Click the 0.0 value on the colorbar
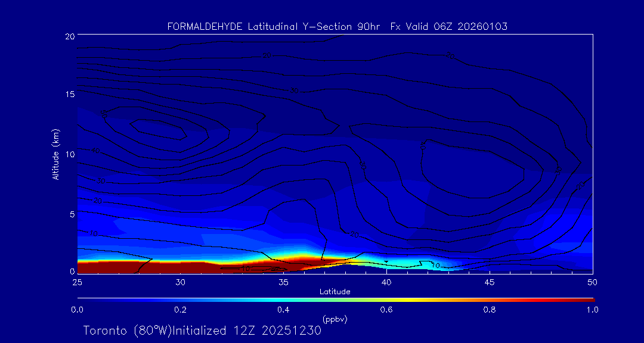The height and width of the screenshot is (343, 644). click(x=77, y=310)
